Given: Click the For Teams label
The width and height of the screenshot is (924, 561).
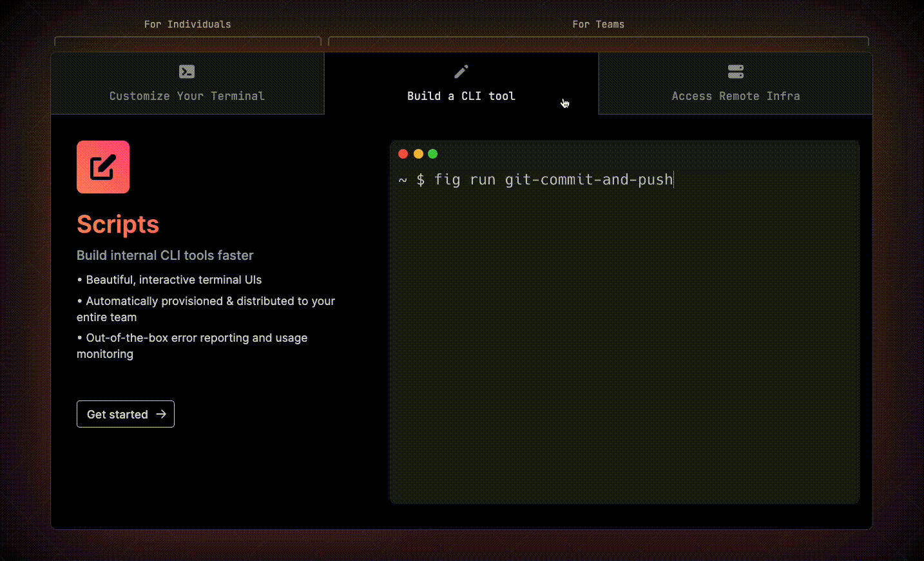Looking at the screenshot, I should click(x=599, y=25).
